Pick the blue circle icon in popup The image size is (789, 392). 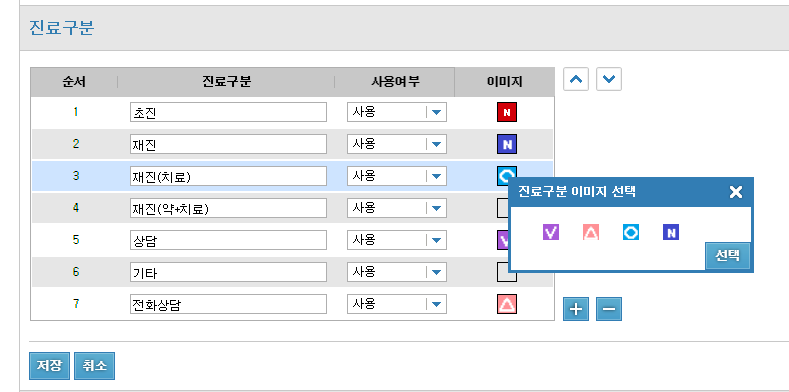click(x=631, y=232)
